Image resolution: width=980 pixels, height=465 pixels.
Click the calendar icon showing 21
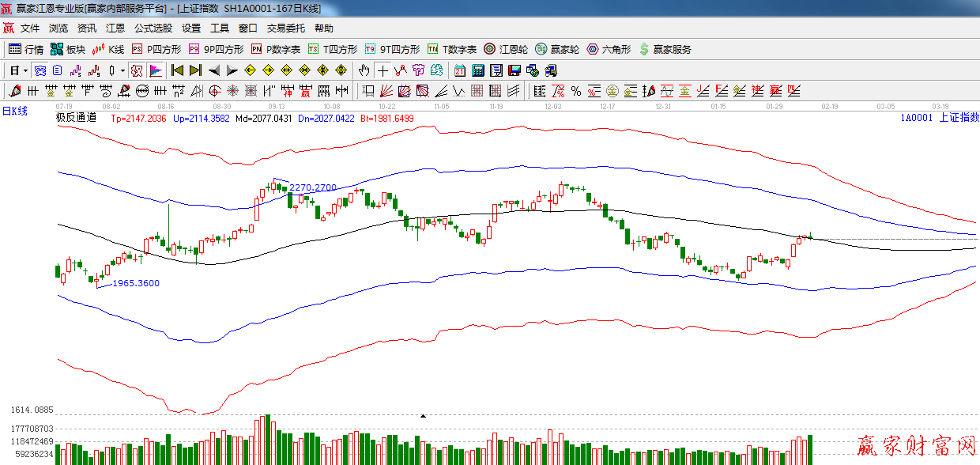click(x=459, y=70)
